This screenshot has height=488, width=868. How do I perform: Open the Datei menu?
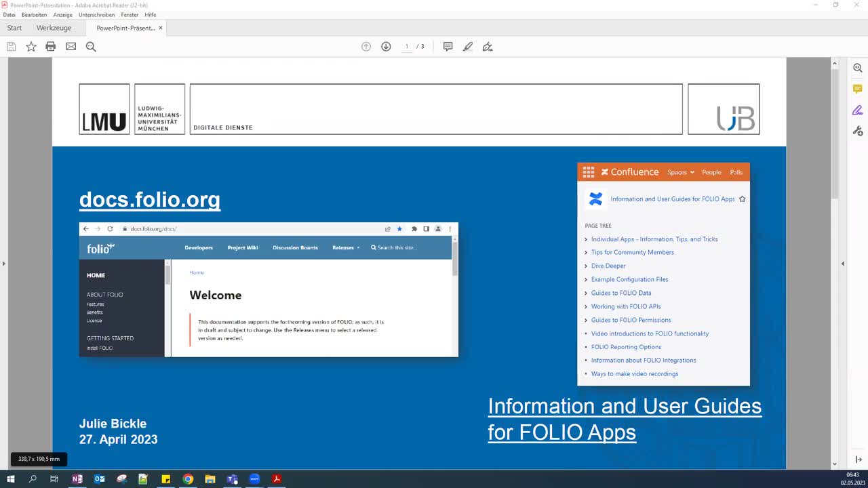click(x=9, y=15)
